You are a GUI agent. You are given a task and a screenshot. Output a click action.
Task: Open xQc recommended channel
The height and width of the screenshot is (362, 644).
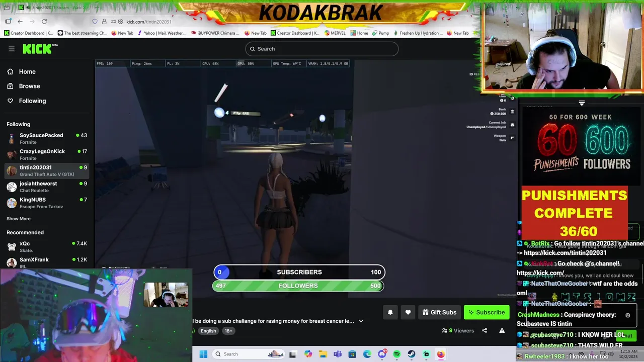[x=47, y=246]
